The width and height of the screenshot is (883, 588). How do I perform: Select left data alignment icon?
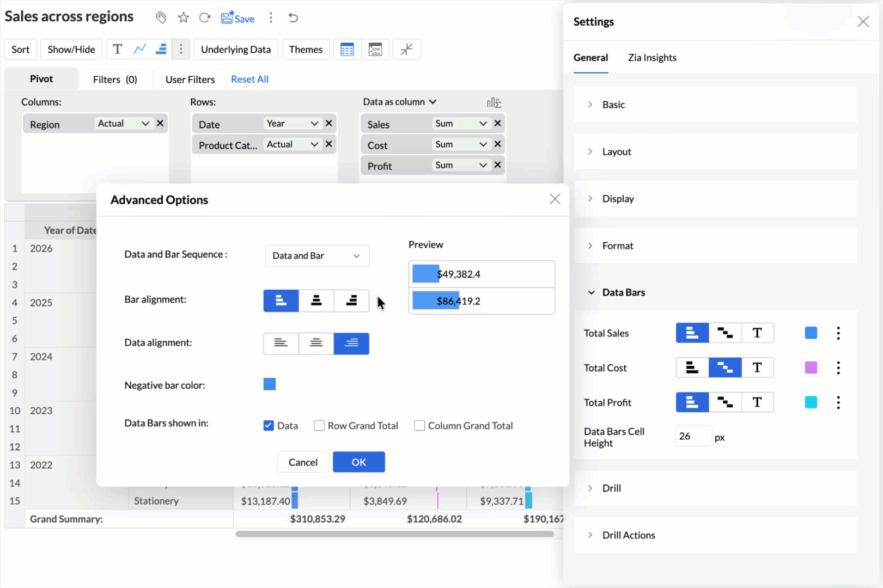coord(281,344)
